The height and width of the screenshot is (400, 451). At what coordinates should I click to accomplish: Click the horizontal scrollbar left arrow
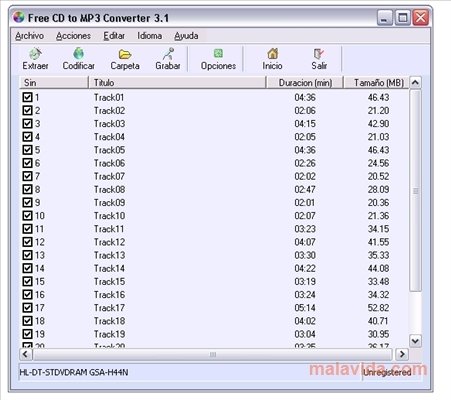26,354
